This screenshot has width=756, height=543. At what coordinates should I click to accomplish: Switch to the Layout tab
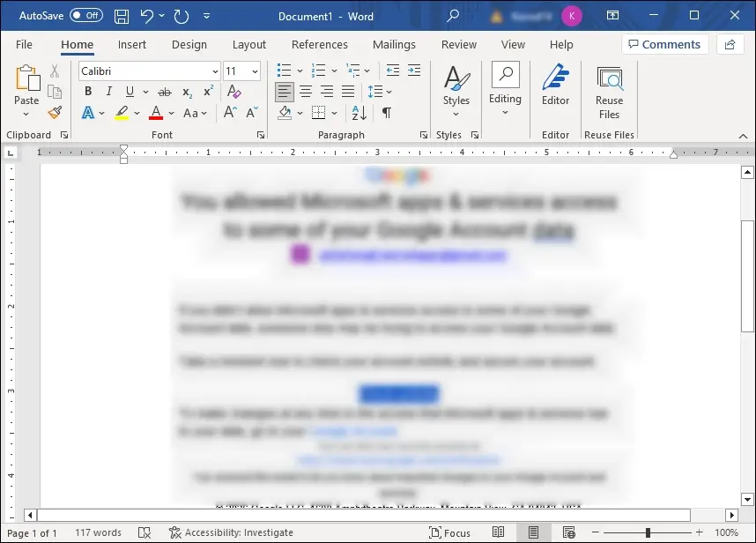pos(248,44)
